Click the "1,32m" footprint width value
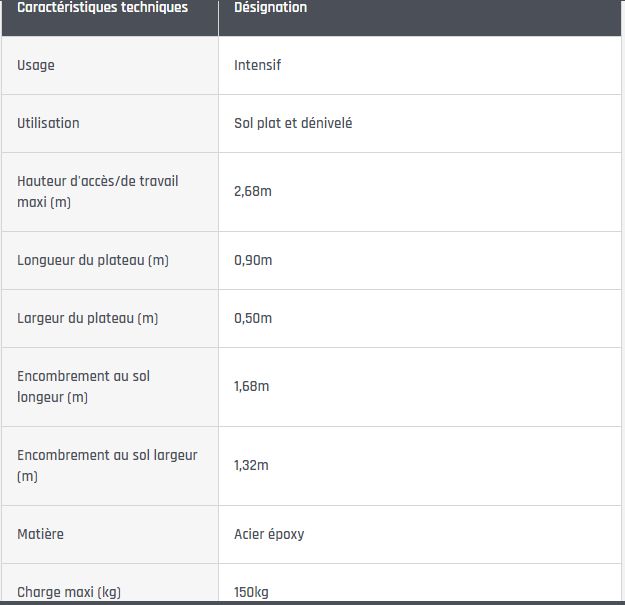This screenshot has width=625, height=605. 252,465
